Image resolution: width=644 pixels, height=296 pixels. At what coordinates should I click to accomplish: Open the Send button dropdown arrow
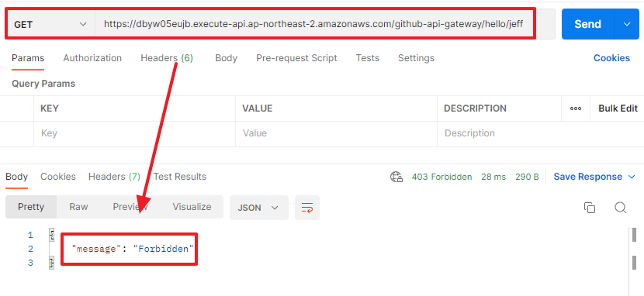627,24
